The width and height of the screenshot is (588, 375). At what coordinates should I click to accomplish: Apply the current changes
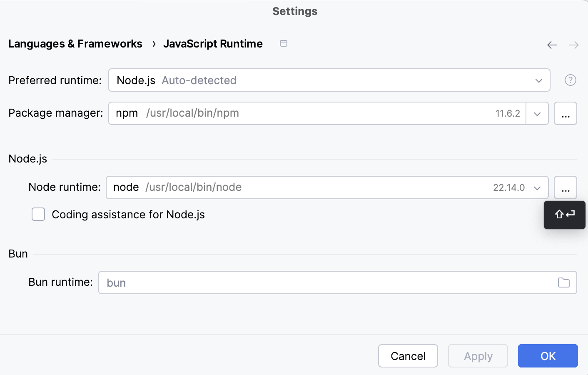click(478, 356)
